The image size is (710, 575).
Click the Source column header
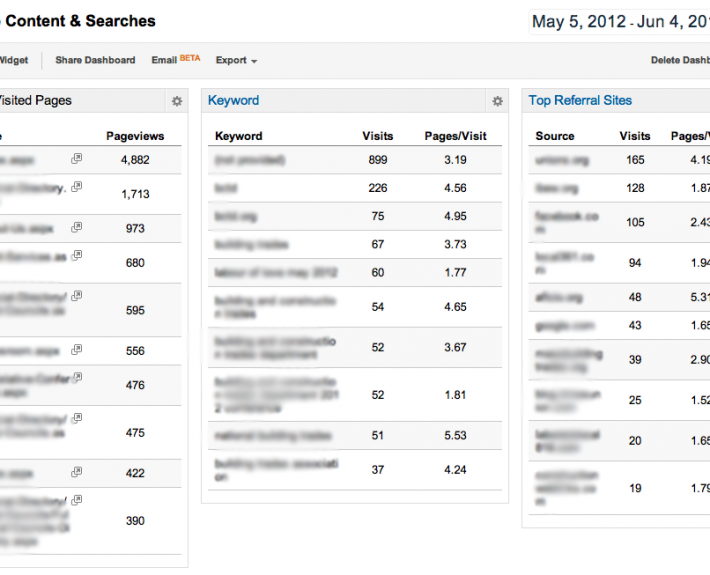(555, 136)
